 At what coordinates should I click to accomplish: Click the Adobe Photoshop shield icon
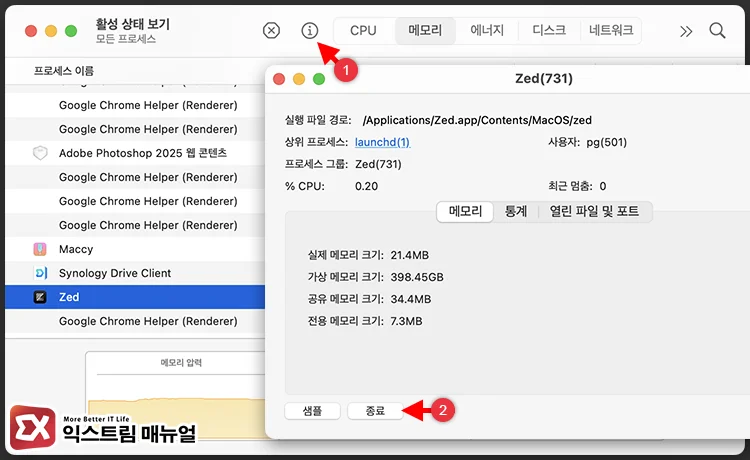pos(40,153)
